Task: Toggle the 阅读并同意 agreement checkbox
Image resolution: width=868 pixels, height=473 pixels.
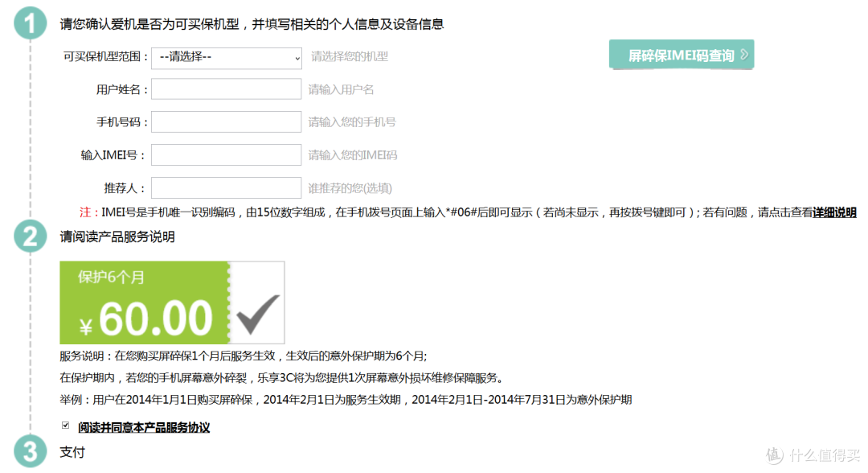Action: click(65, 426)
